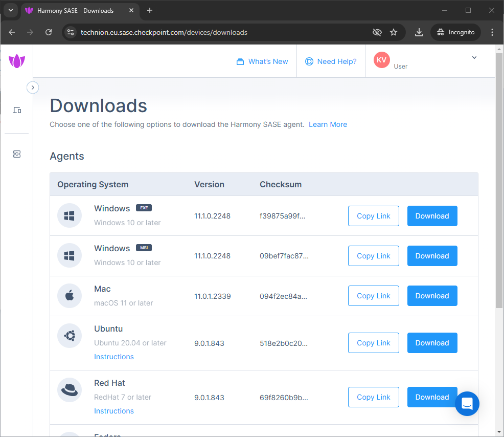Image resolution: width=504 pixels, height=437 pixels.
Task: Click the Incognito indicator button
Action: [x=455, y=32]
